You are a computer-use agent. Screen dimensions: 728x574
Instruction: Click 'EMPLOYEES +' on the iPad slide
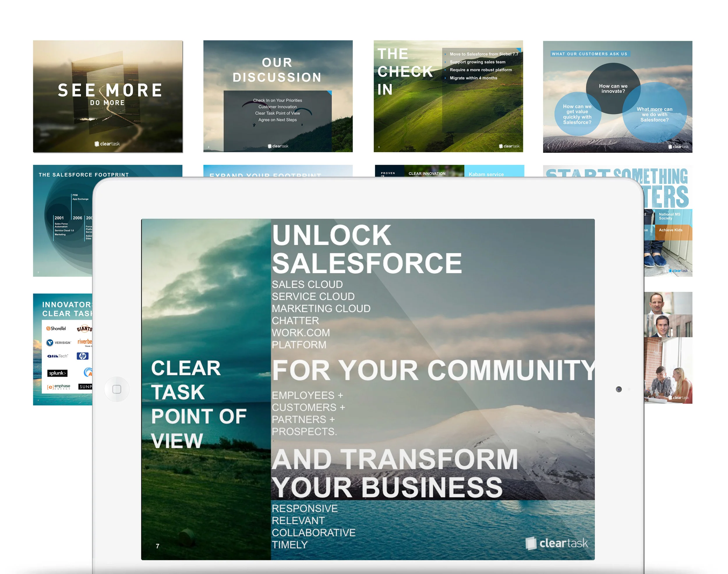307,396
